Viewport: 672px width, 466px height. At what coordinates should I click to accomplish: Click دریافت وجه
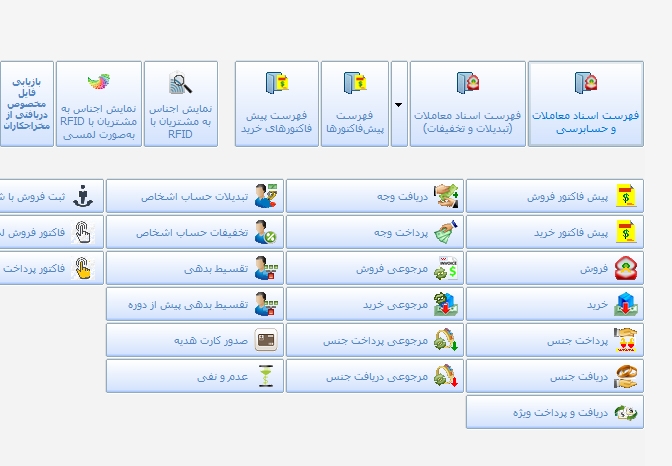[374, 197]
